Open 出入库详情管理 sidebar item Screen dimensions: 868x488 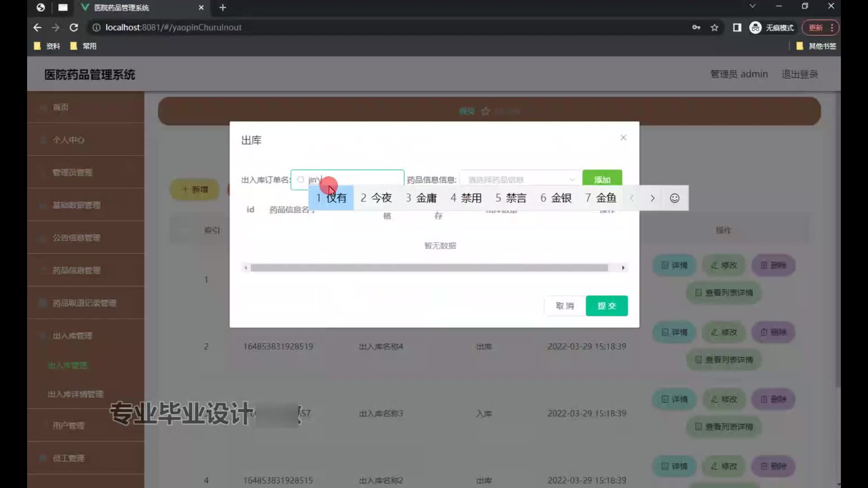(x=75, y=394)
